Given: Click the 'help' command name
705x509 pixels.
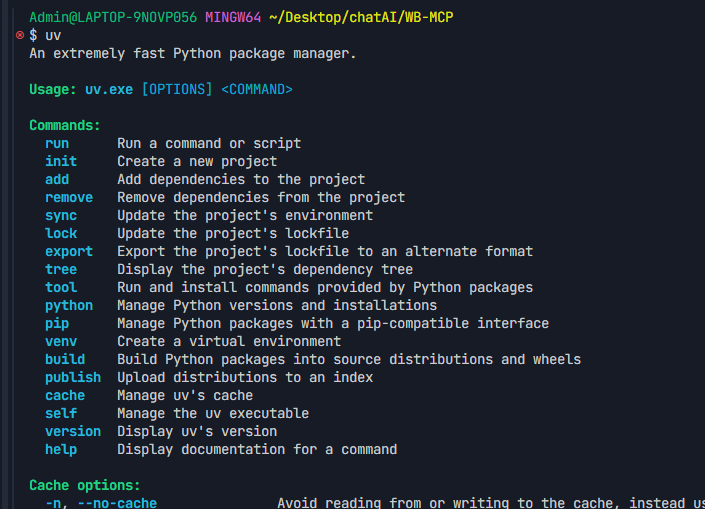Looking at the screenshot, I should [x=61, y=450].
